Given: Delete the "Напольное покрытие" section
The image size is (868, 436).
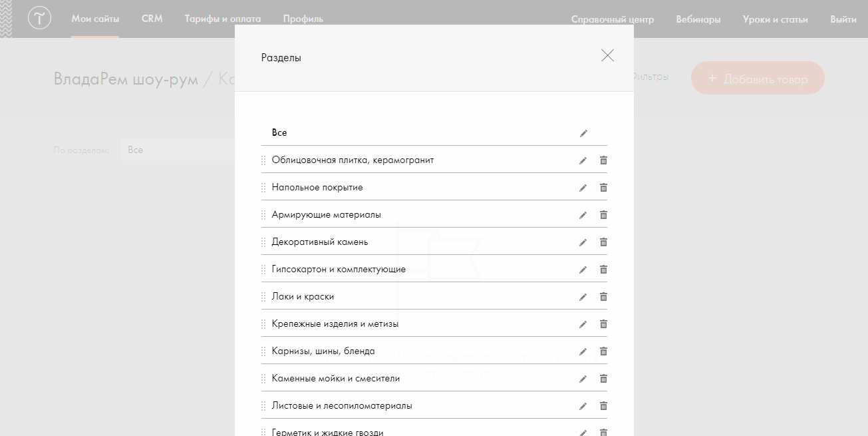Looking at the screenshot, I should coord(603,188).
